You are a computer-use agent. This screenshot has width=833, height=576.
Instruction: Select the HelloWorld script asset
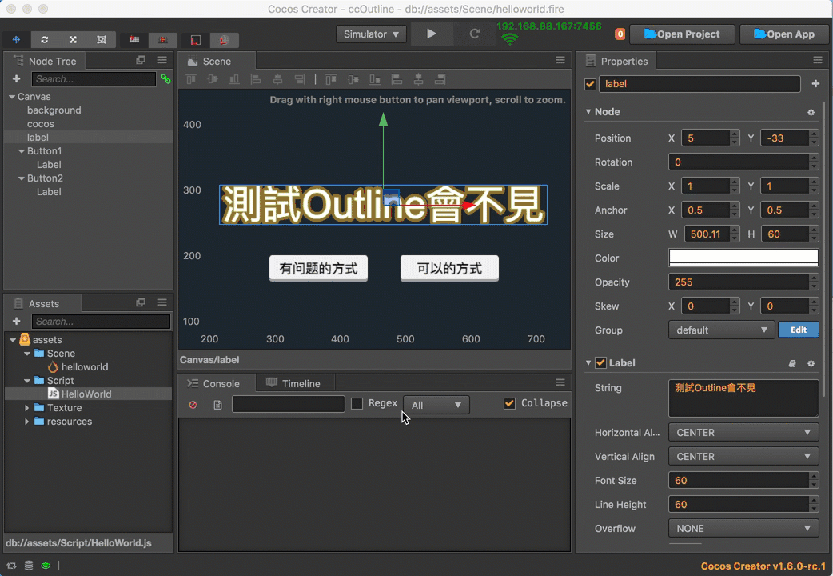(86, 394)
